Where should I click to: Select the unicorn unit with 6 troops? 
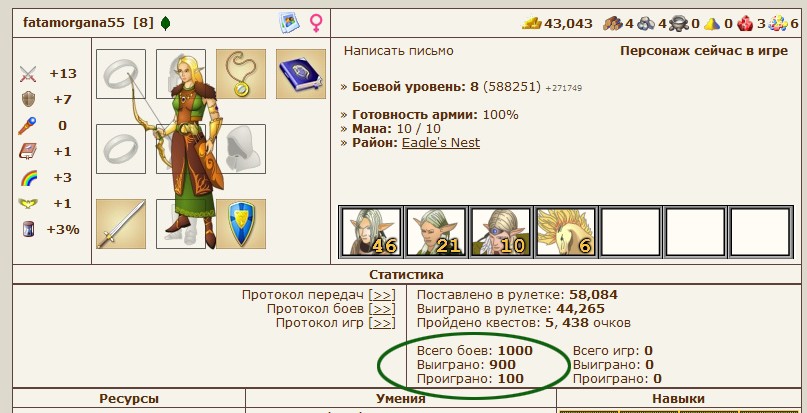point(566,232)
